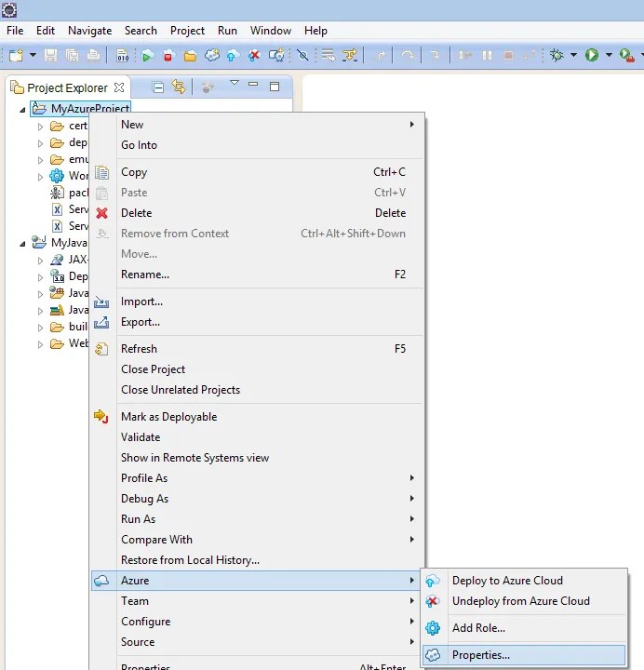Open the Debug As submenu
Viewport: 644px width, 670px height.
click(x=258, y=499)
